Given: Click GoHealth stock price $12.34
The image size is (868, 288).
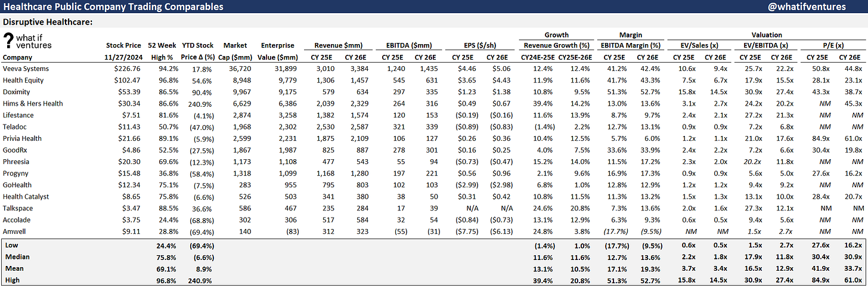Looking at the screenshot, I should tap(131, 185).
